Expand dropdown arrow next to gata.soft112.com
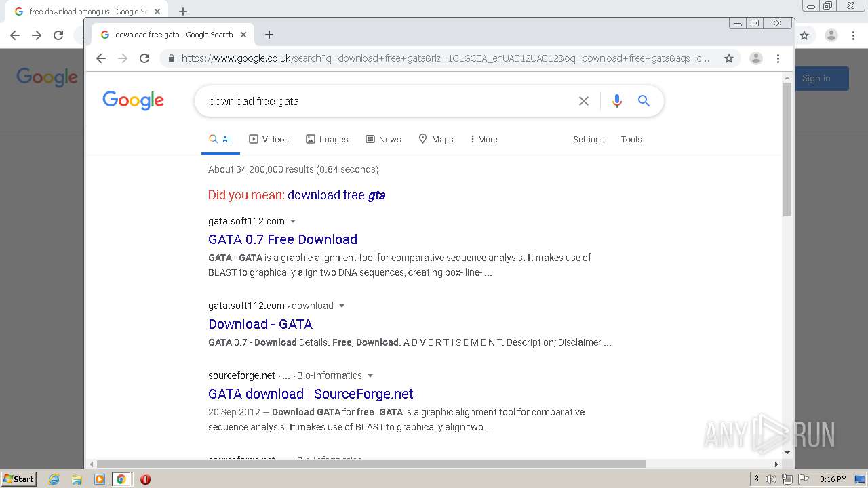 [293, 221]
